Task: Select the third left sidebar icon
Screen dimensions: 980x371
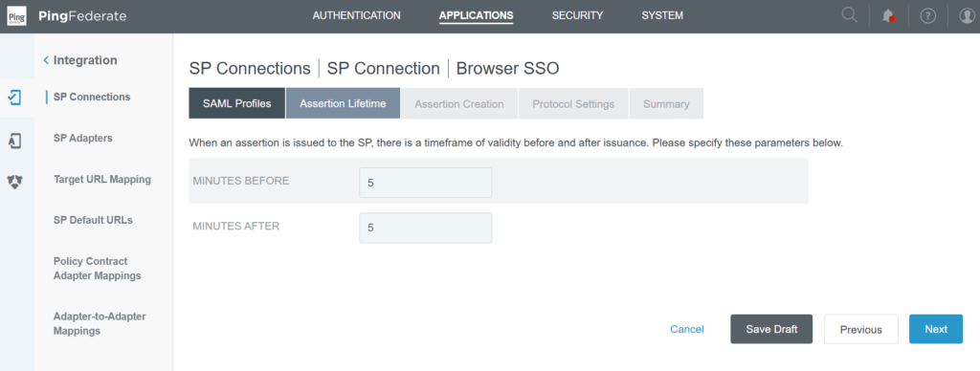Action: (15, 182)
